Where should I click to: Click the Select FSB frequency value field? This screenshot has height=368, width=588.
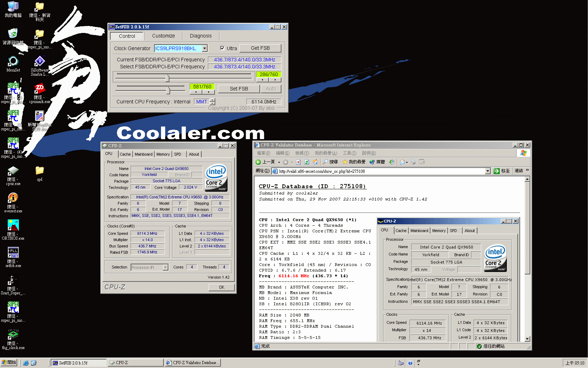point(244,67)
